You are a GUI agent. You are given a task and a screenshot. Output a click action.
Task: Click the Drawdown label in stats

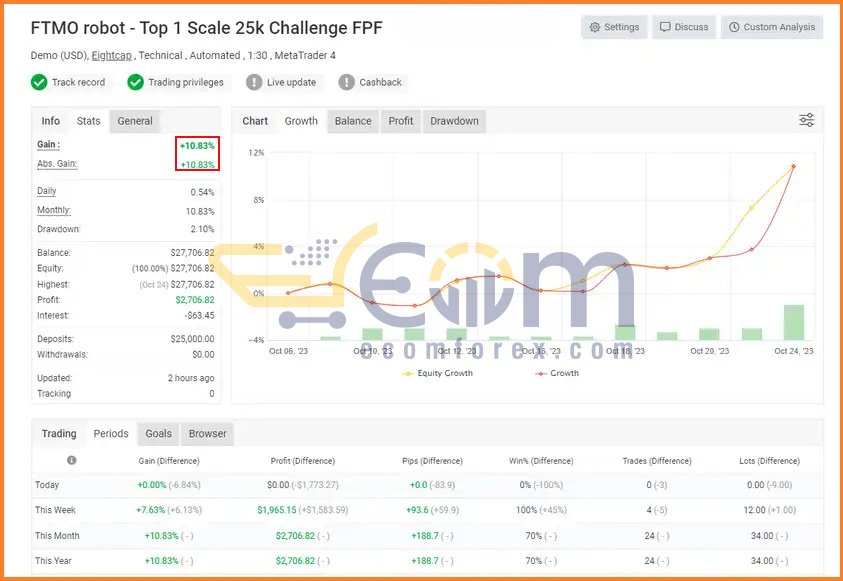(x=59, y=229)
